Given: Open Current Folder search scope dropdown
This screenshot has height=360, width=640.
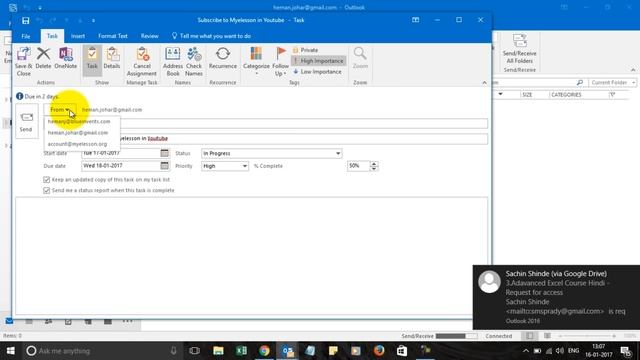Looking at the screenshot, I should tap(612, 82).
